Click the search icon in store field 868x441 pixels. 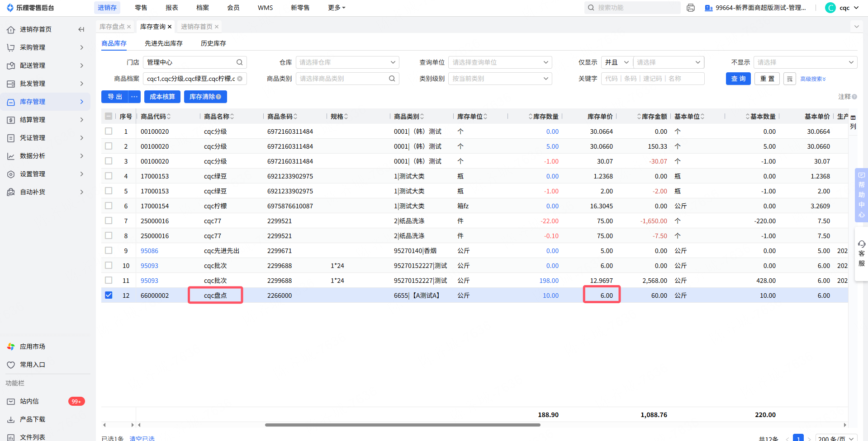pos(239,62)
